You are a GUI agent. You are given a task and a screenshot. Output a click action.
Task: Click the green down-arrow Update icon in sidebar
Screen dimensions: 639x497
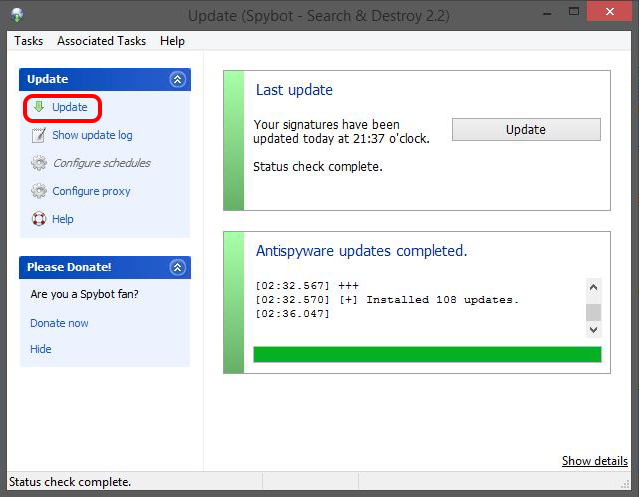tap(39, 107)
